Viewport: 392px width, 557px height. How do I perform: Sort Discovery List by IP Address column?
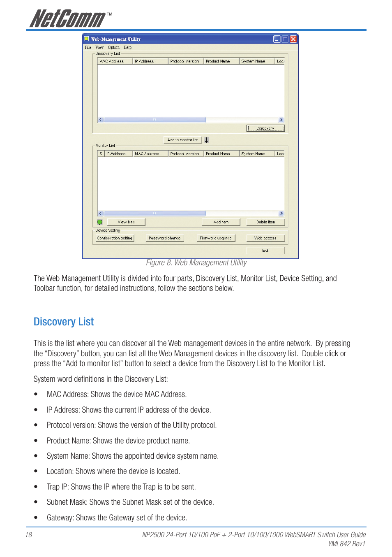150,61
